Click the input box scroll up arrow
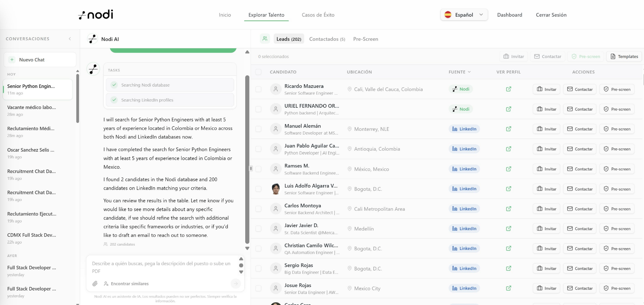This screenshot has width=644, height=305. point(241,259)
